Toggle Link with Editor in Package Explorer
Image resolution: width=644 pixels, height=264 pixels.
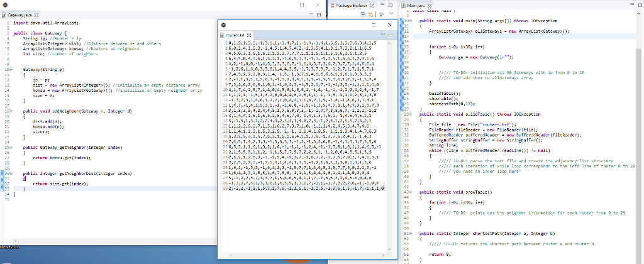point(371,14)
